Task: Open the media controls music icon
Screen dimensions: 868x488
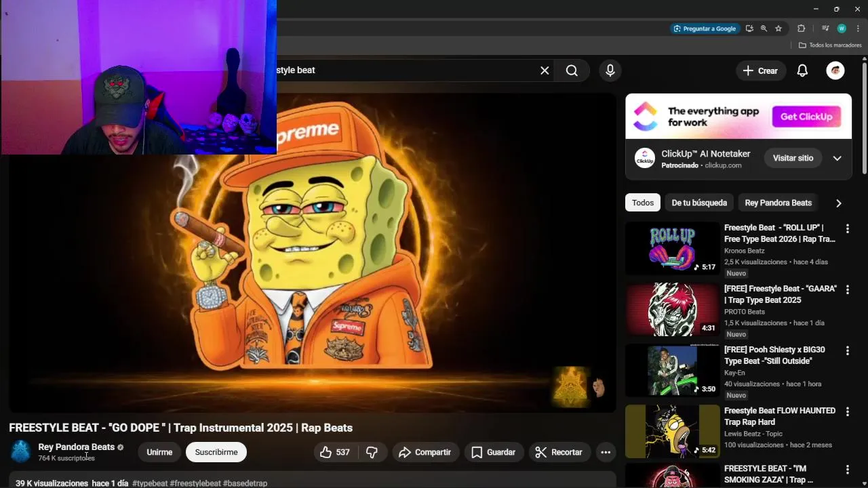Action: [x=825, y=28]
